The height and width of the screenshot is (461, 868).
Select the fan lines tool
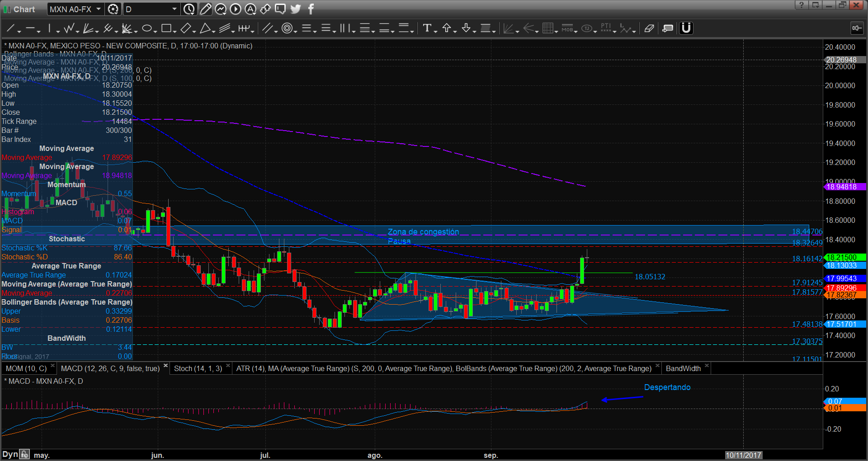(x=88, y=28)
